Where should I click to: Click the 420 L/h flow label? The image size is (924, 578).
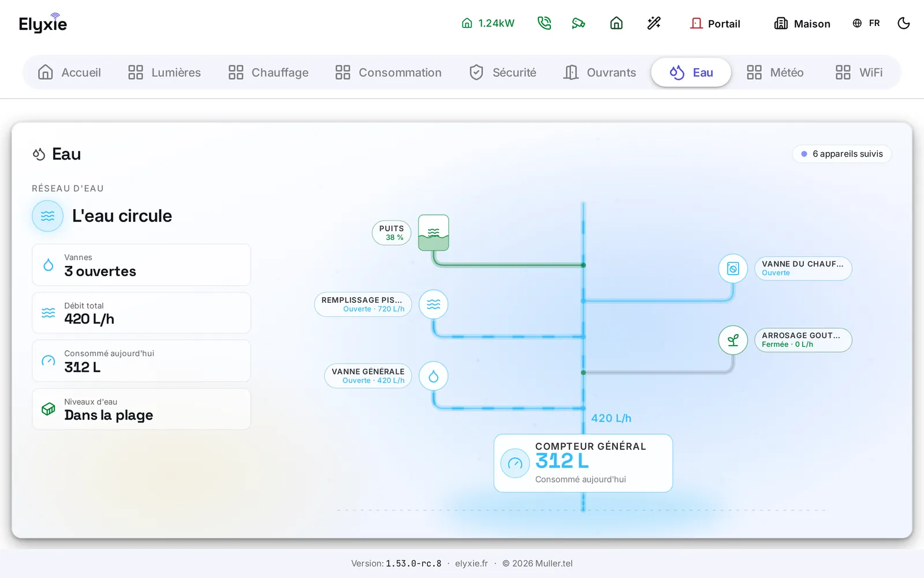[x=611, y=418]
